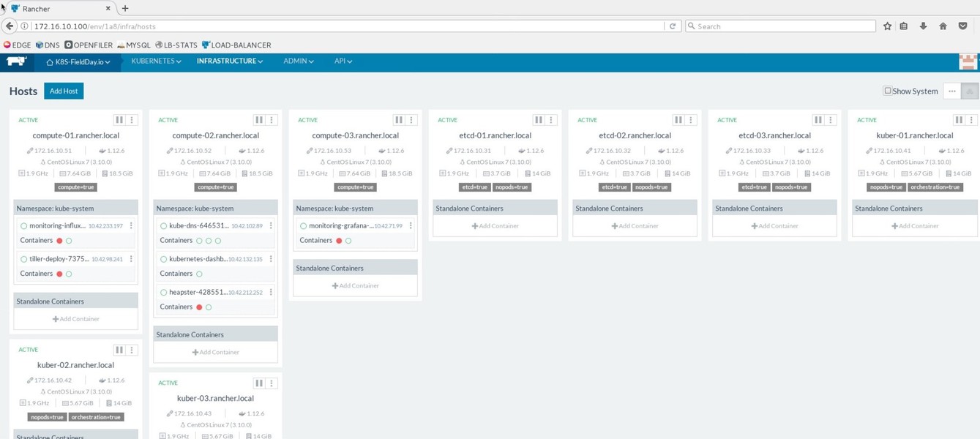This screenshot has width=980, height=439.
Task: Click the Rancher cow logo
Action: 17,61
